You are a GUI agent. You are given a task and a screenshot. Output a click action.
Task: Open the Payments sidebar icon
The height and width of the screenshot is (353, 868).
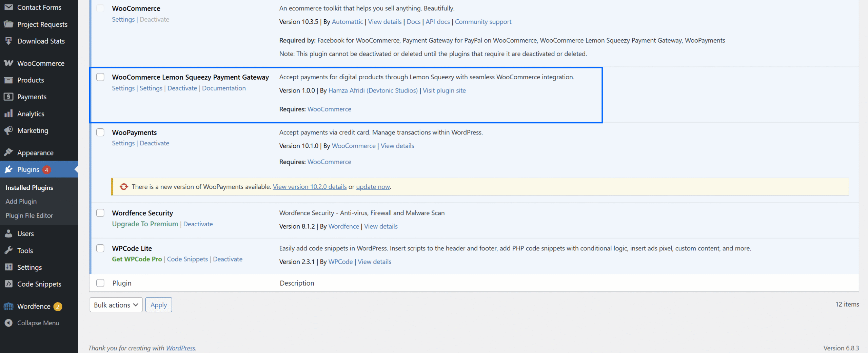[x=8, y=97]
